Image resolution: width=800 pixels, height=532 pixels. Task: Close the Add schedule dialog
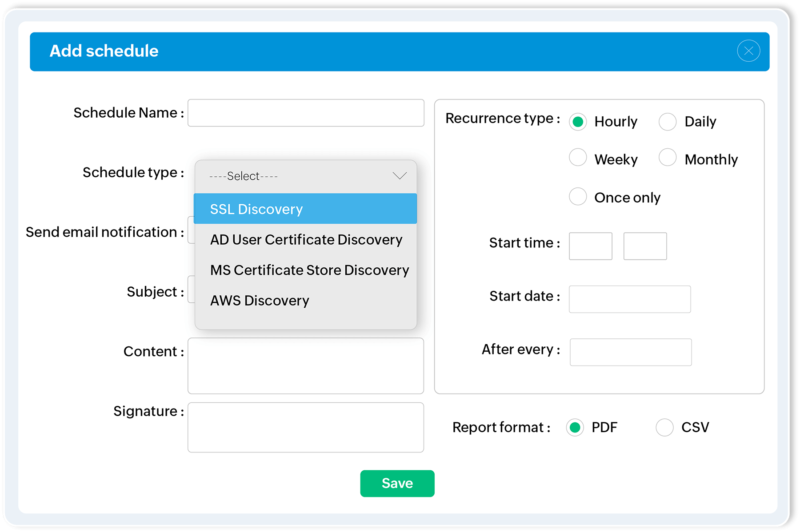coord(748,51)
